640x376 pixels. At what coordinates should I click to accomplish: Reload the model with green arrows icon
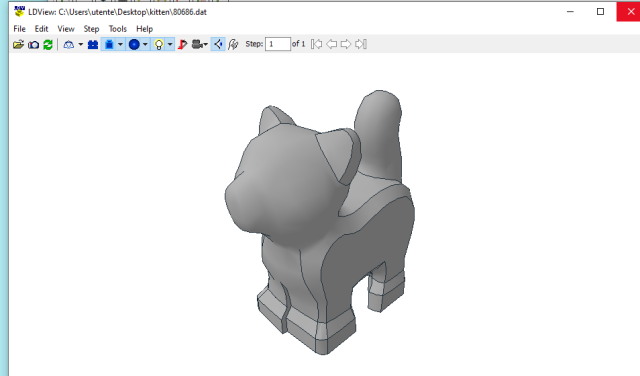click(x=48, y=44)
